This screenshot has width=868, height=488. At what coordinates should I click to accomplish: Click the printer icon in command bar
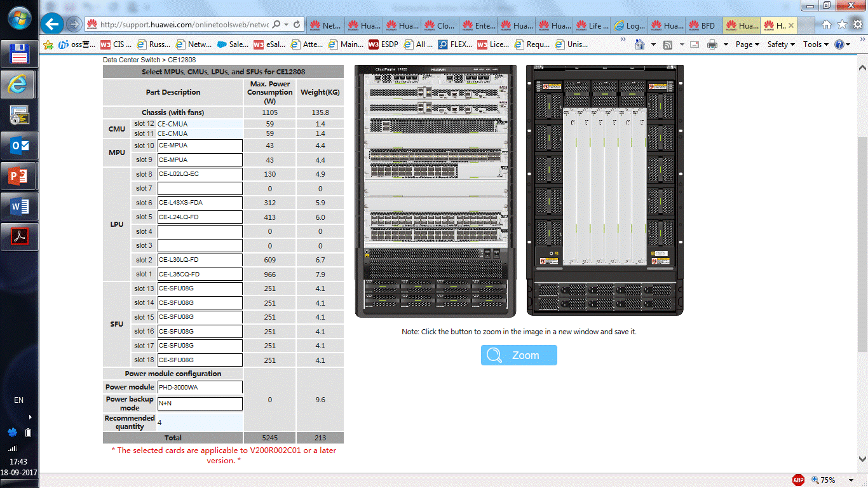tap(712, 44)
